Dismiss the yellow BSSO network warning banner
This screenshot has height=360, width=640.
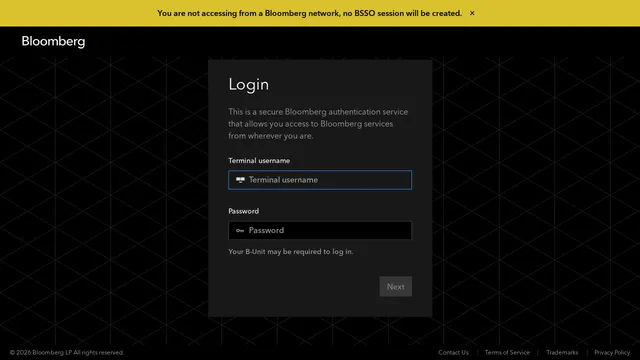tap(472, 13)
